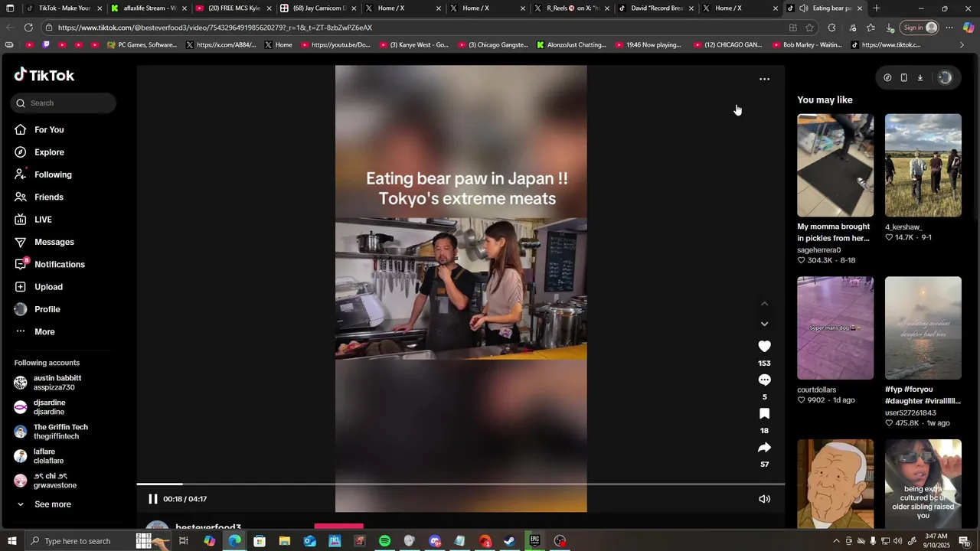The height and width of the screenshot is (551, 980).
Task: Click the sageherrera0 username
Action: click(x=819, y=250)
